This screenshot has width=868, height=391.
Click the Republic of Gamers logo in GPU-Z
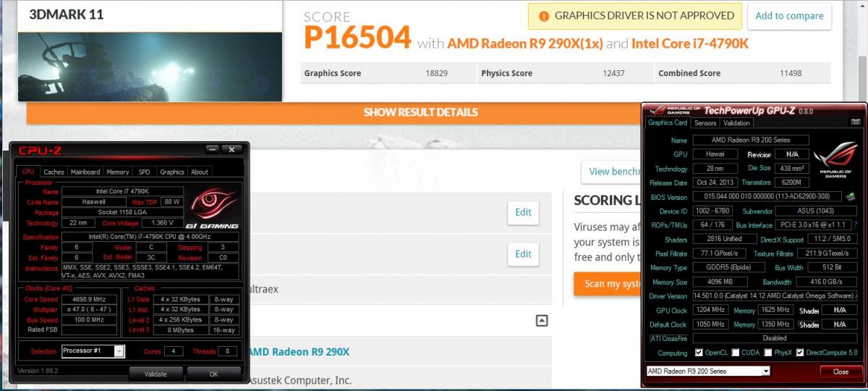tap(836, 160)
